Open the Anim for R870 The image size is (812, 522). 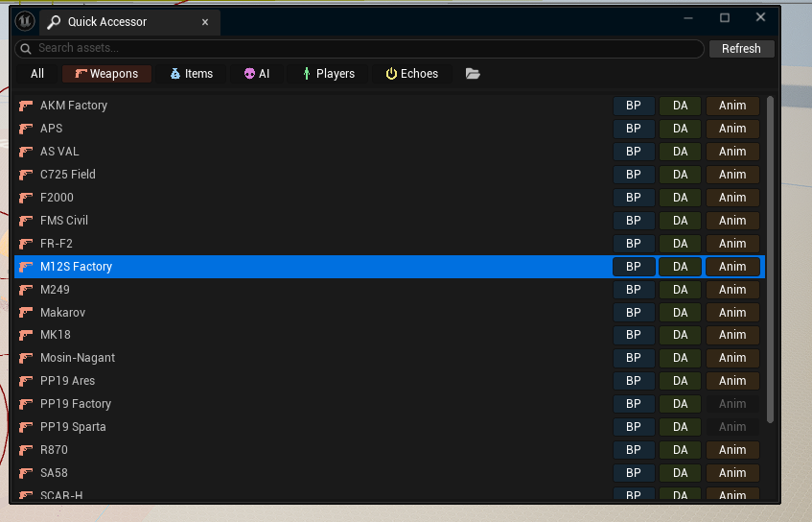732,449
